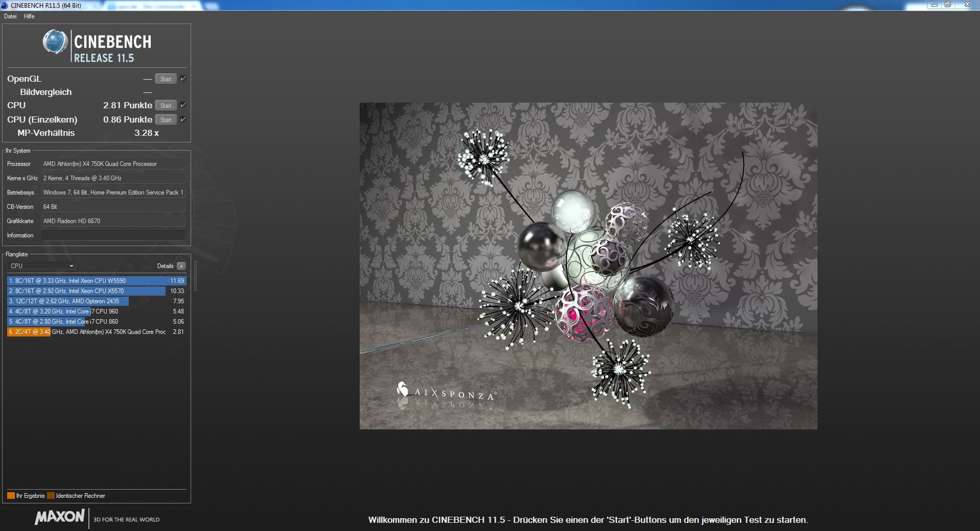Click the CB-Version field showing 64 Bit
This screenshot has width=980, height=531.
(x=113, y=207)
